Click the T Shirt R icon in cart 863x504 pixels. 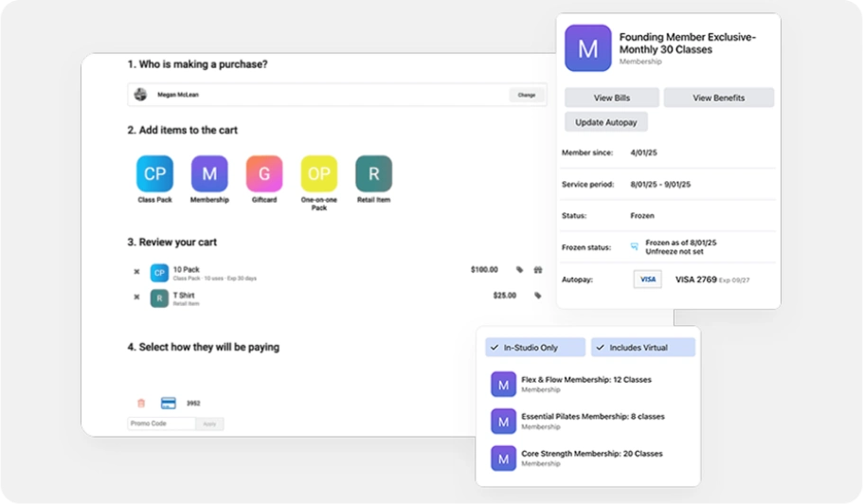pyautogui.click(x=159, y=298)
